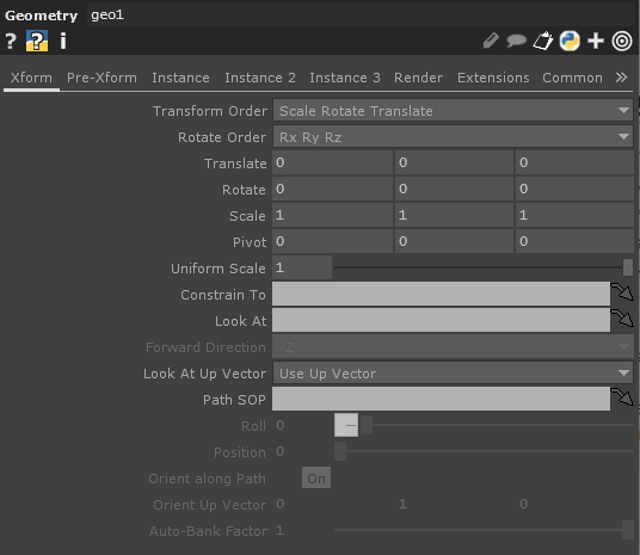Switch to the Render tab
Screen dimensions: 640x555
(418, 78)
